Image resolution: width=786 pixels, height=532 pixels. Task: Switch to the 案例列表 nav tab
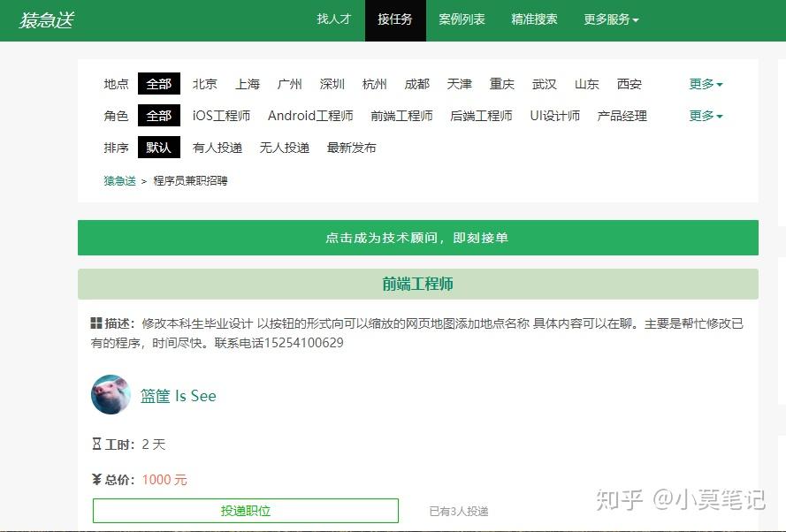[x=462, y=19]
